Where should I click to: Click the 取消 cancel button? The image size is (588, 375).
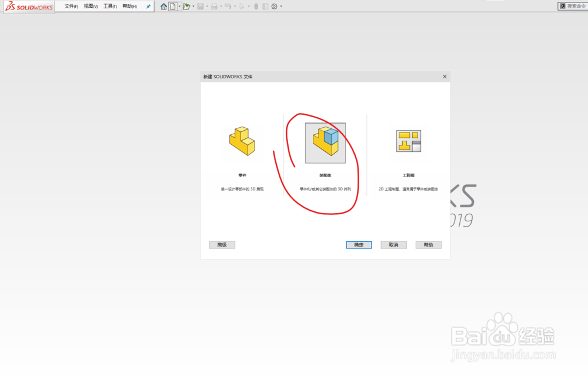coord(394,245)
